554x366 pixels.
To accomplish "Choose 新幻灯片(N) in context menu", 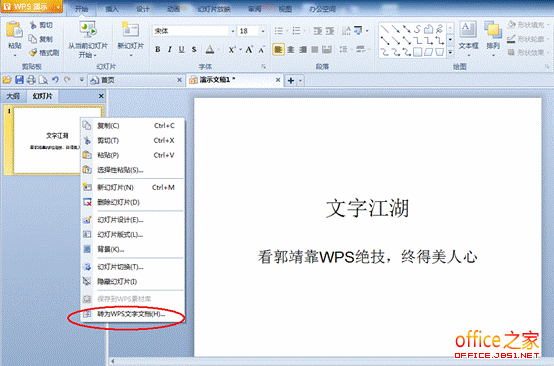I will [132, 187].
